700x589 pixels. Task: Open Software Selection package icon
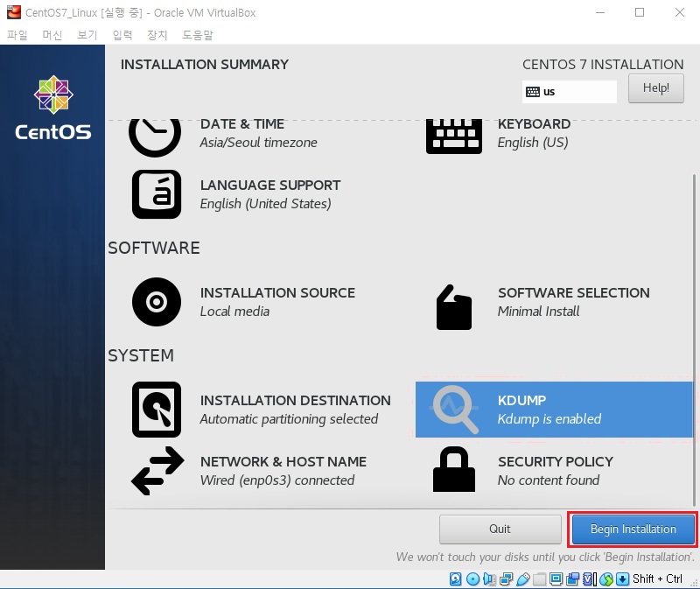[x=453, y=307]
